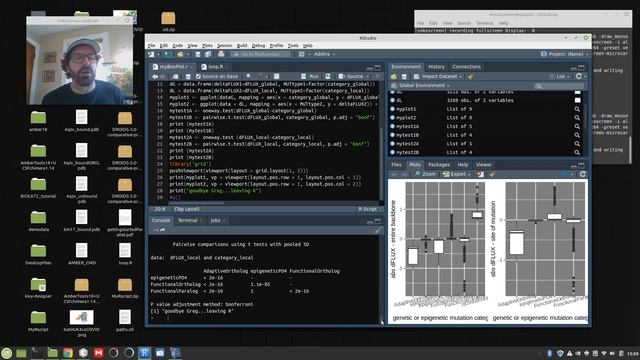640x360 pixels.
Task: Click the Compile Report notebook icon
Action: click(276, 76)
